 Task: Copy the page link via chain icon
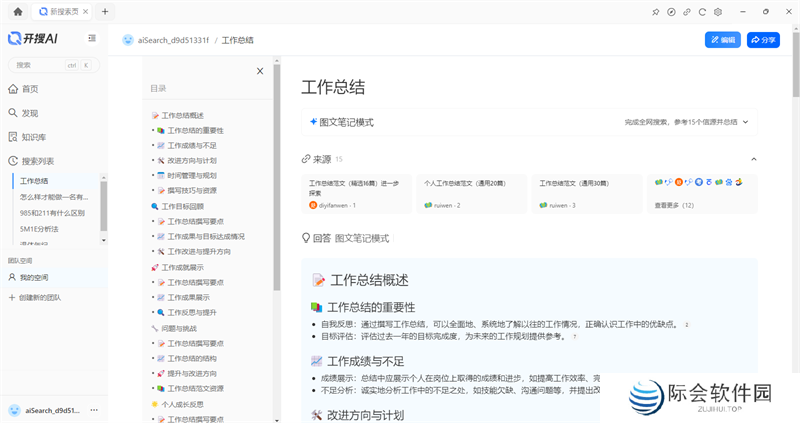tap(687, 12)
